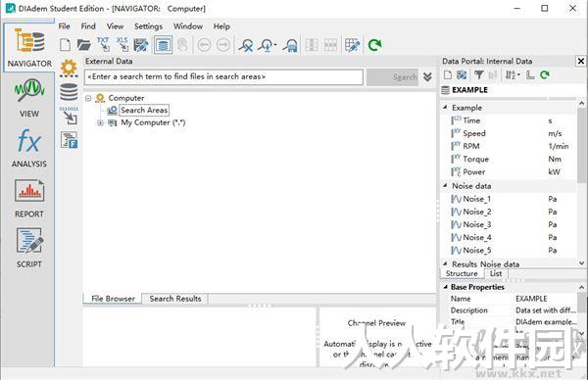Open the SCRIPT panel
The height and width of the screenshot is (380, 588).
coord(29,248)
